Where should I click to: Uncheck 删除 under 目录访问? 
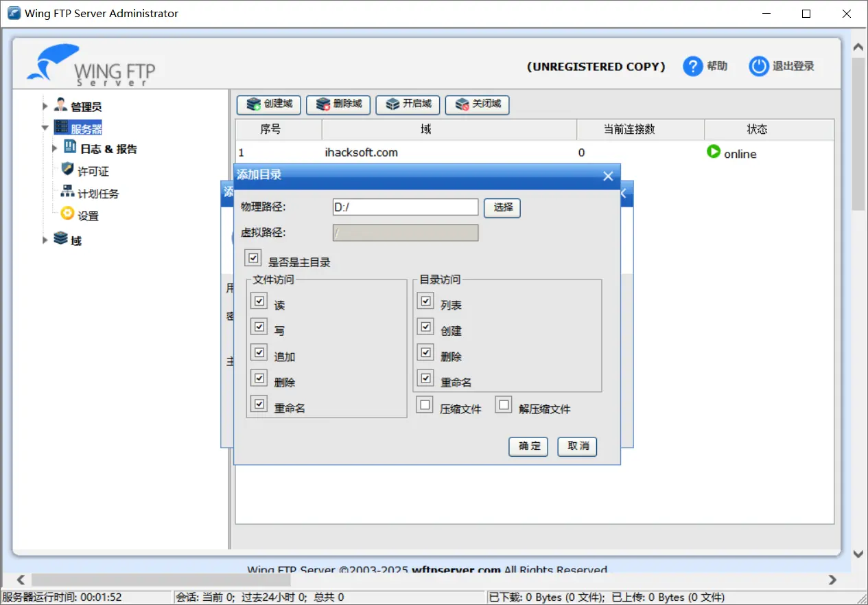(426, 353)
